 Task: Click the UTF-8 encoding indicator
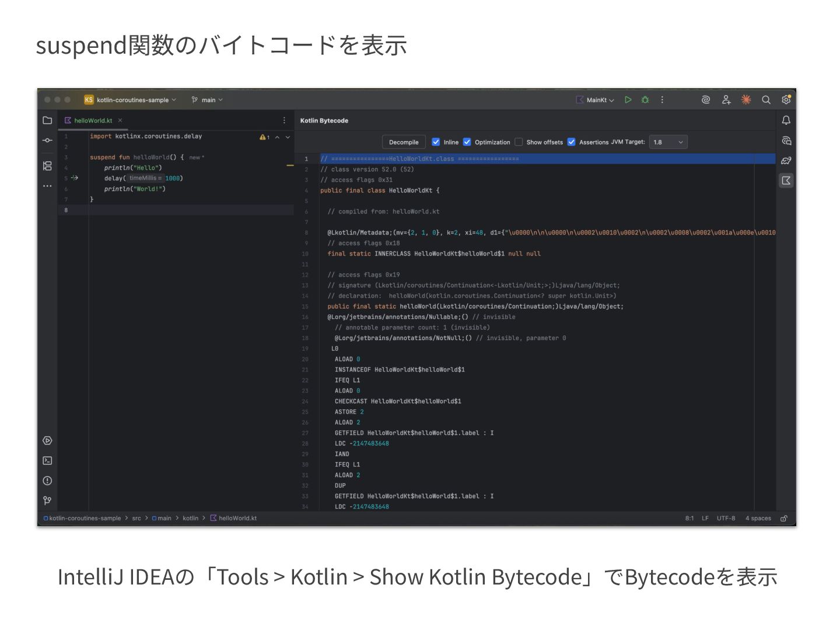tap(726, 518)
